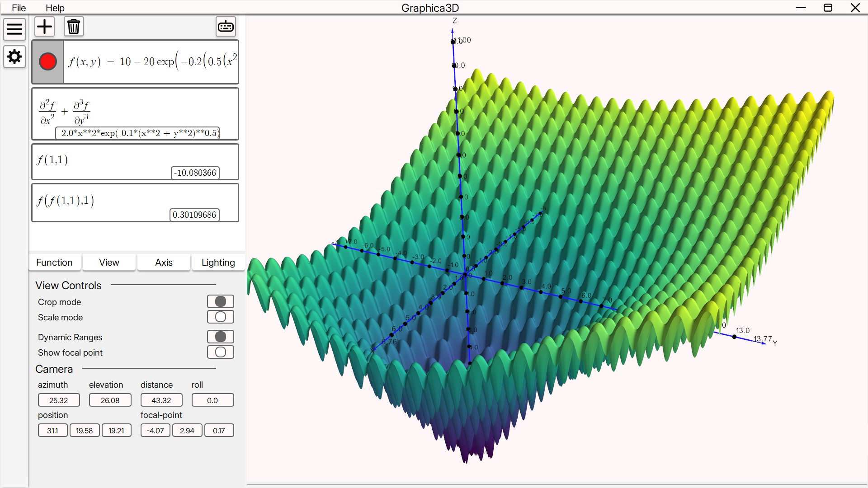Select the partial derivative expression box
Screen dimensions: 868x488
[x=135, y=114]
